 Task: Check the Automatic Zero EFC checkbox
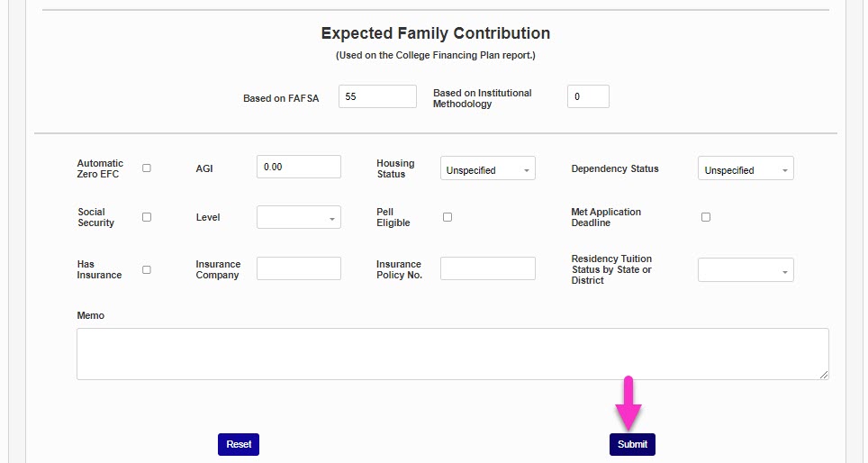point(147,168)
